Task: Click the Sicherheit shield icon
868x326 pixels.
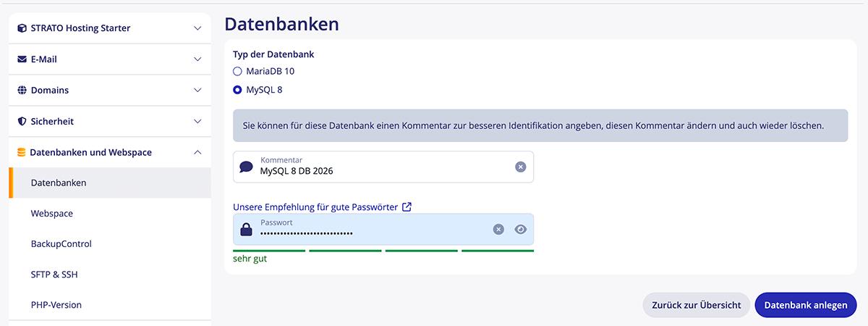Action: [x=22, y=122]
